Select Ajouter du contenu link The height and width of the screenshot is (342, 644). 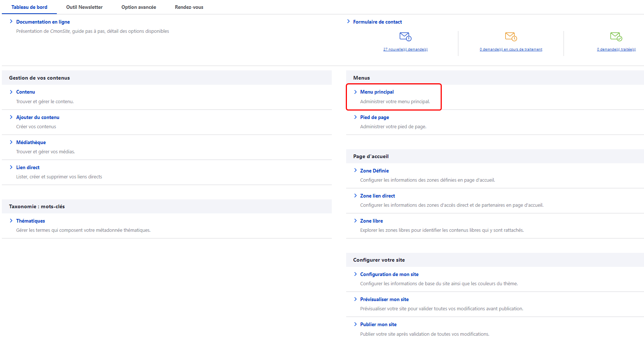[x=38, y=117]
